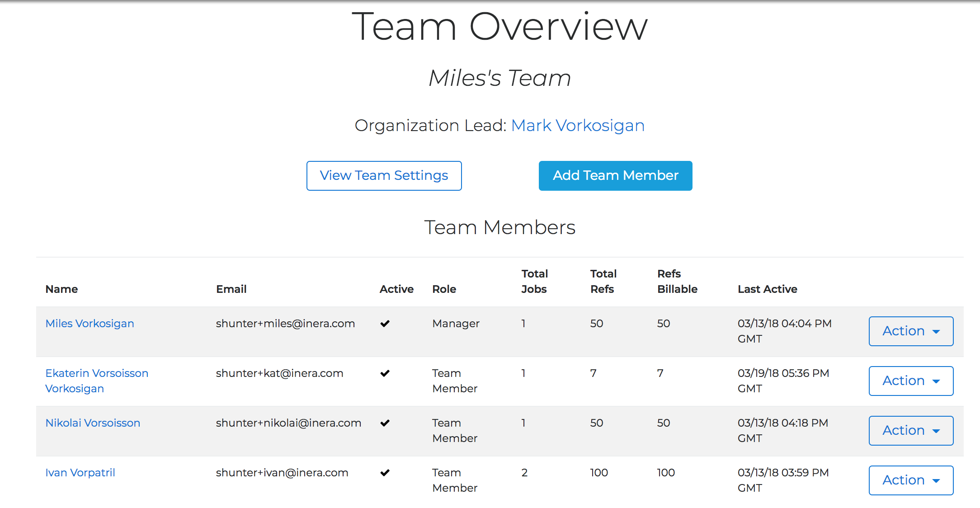The height and width of the screenshot is (508, 980).
Task: Expand Action dropdown for Nikolai Vorsoisson
Action: 911,431
